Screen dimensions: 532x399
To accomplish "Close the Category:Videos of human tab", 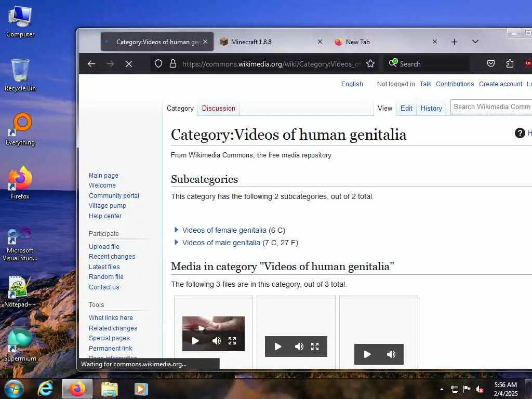I will point(205,42).
